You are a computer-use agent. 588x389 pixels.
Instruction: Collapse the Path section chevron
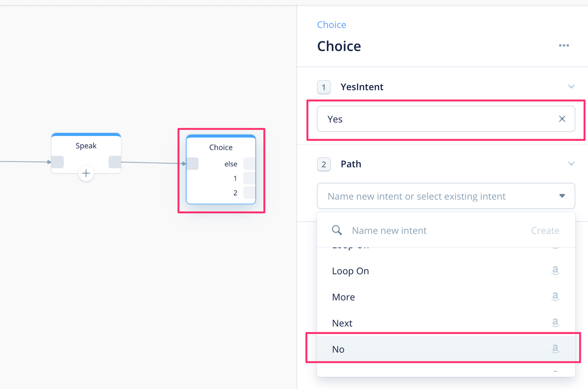pos(571,164)
